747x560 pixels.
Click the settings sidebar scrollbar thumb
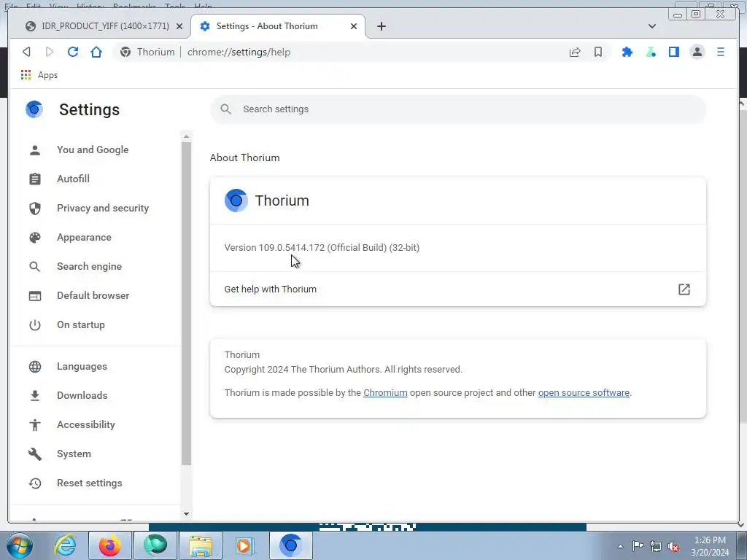click(186, 303)
